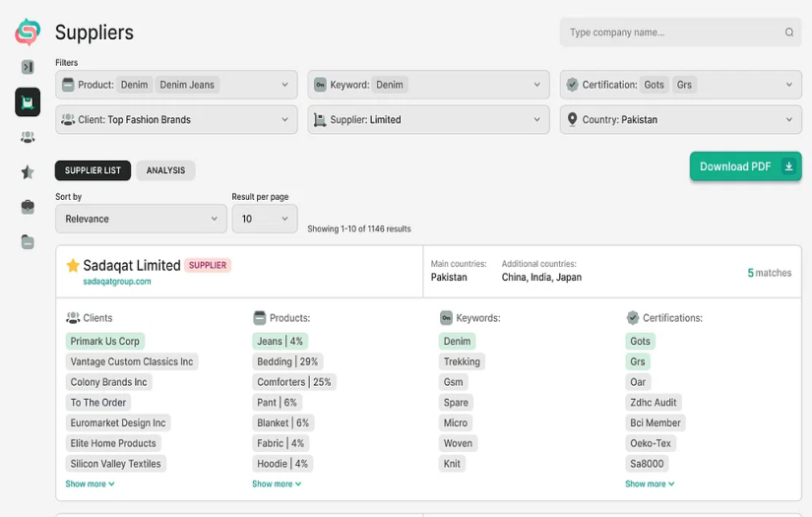Click the Primark Us Corp client tag
812x517 pixels.
[105, 341]
